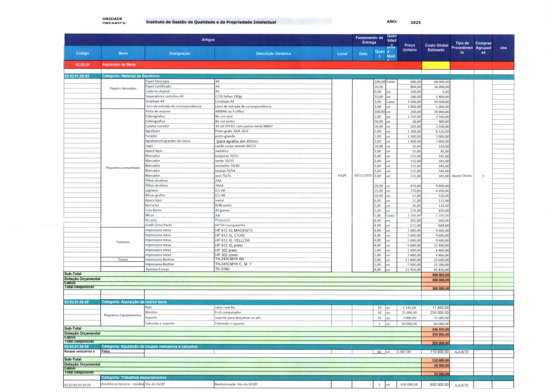The image size is (554, 392).
Task: Select the yellow cell in Aquisição de Bens row
Action: [x=436, y=65]
